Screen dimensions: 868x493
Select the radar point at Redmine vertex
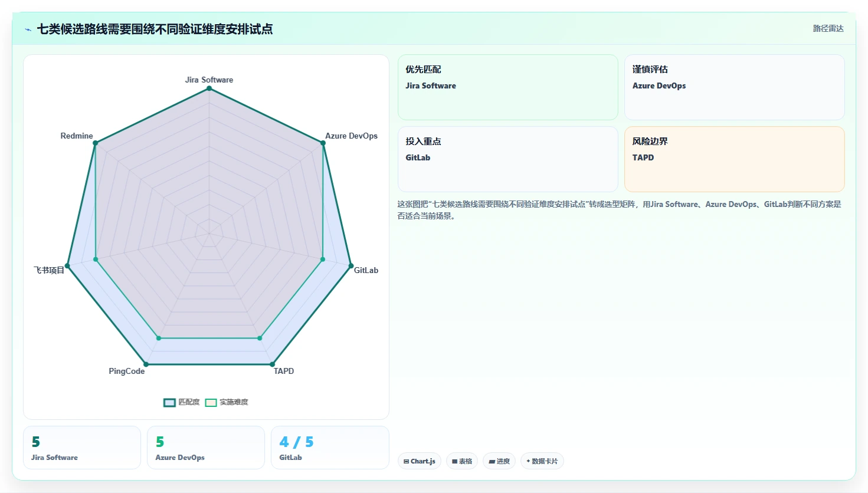95,143
